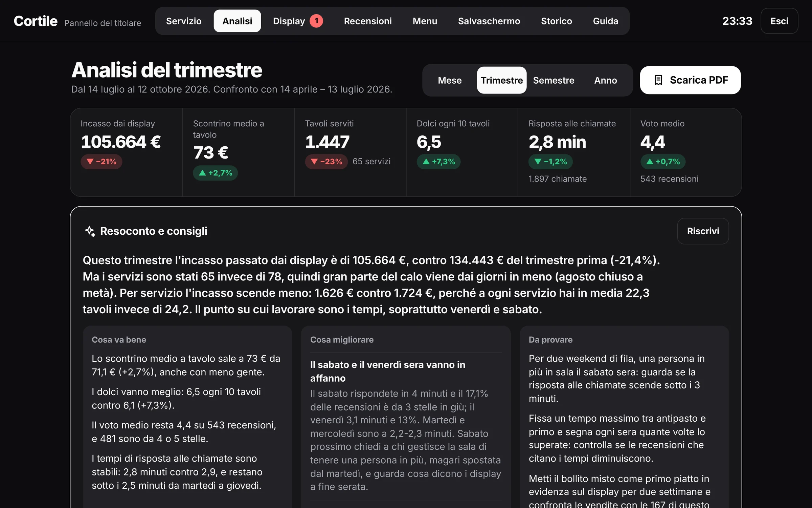The width and height of the screenshot is (812, 508).
Task: Open the Guida tab
Action: point(606,21)
